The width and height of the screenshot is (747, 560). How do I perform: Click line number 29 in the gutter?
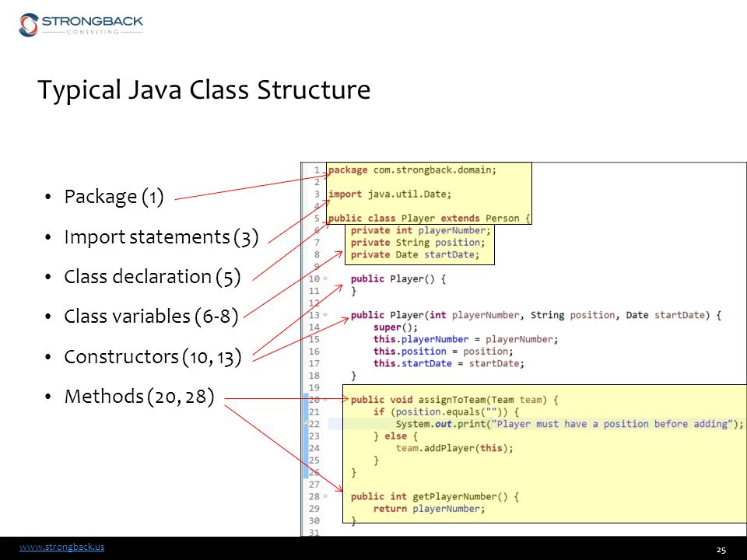[x=314, y=509]
